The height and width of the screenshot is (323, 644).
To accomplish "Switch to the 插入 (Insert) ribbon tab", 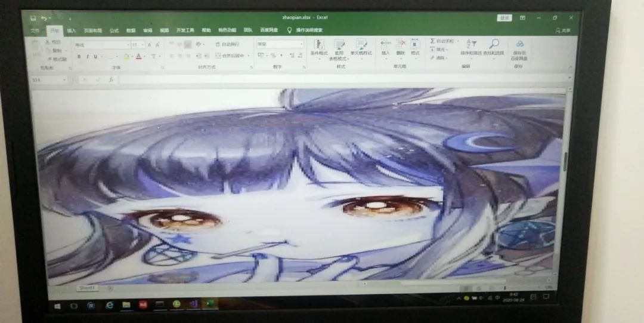I will [72, 30].
